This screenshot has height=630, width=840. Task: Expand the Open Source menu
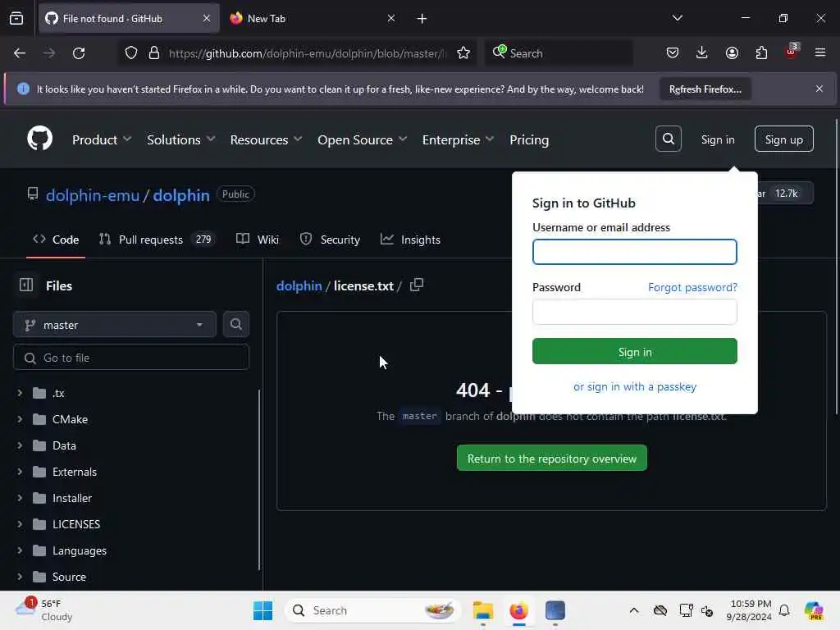point(362,139)
